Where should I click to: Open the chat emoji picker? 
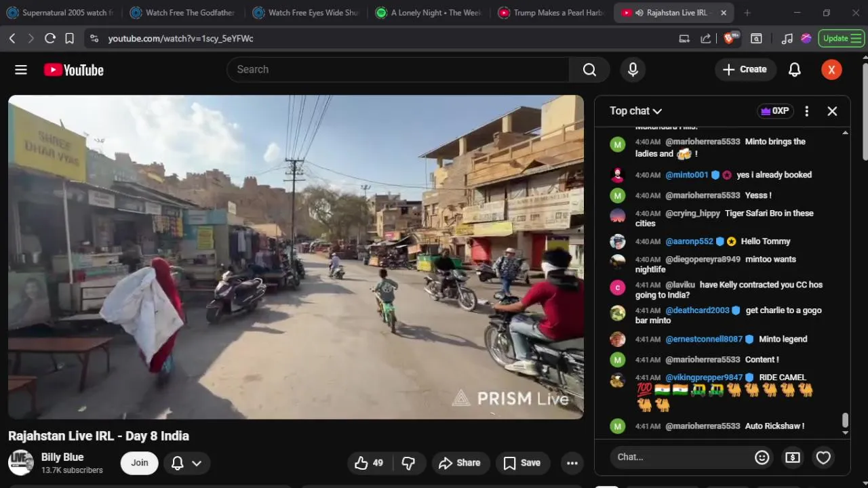coord(762,457)
